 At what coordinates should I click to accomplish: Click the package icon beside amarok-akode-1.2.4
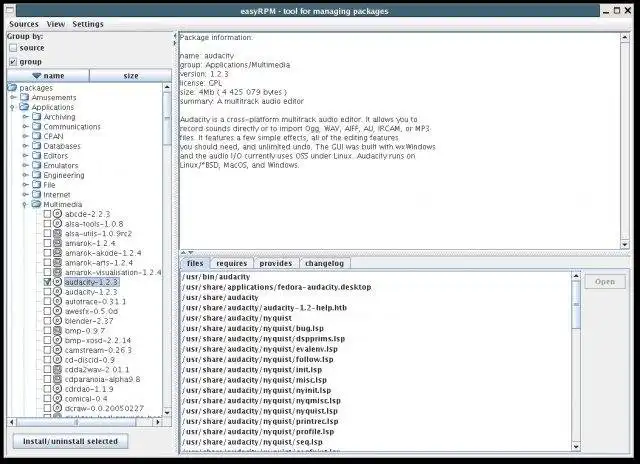coord(58,253)
